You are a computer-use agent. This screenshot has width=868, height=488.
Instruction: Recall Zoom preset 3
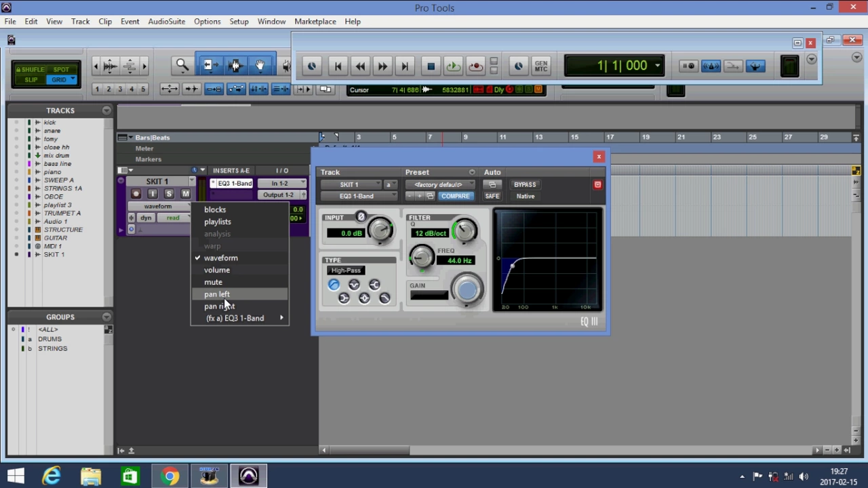[x=120, y=89]
